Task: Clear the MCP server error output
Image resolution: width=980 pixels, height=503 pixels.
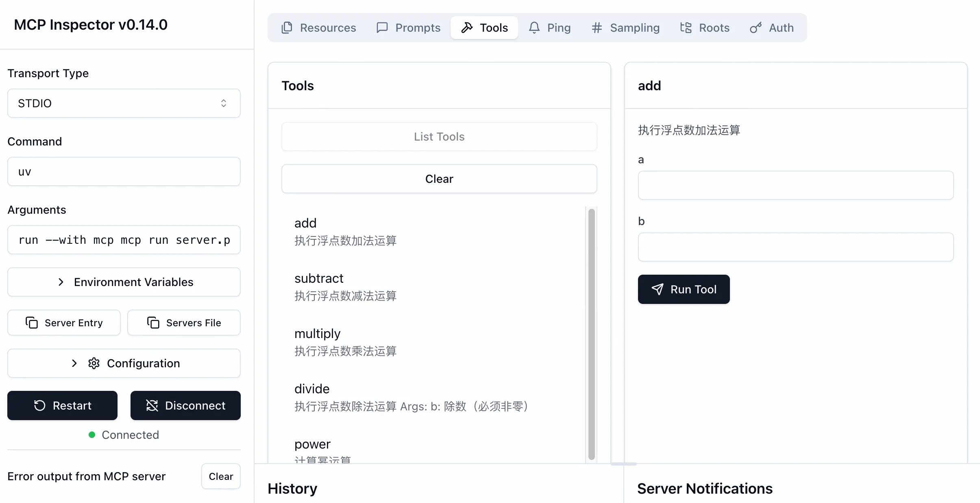Action: pyautogui.click(x=221, y=476)
